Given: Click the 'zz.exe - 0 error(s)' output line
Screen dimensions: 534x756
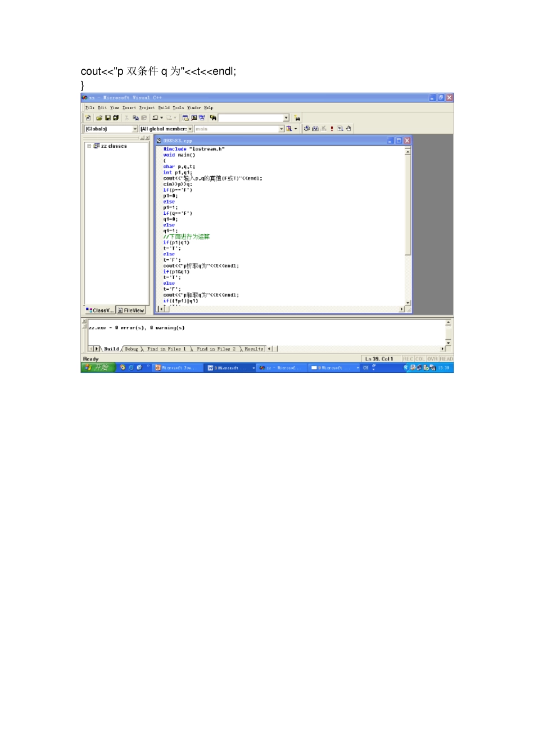Looking at the screenshot, I should click(137, 327).
